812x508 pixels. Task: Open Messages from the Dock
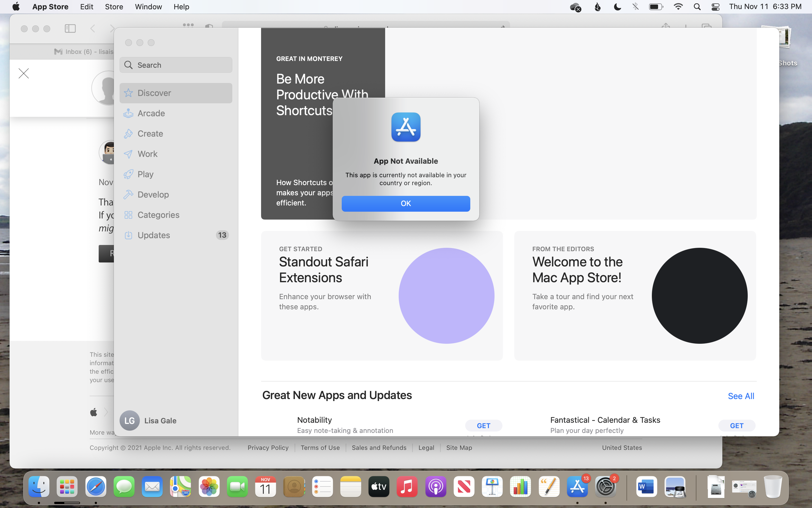click(x=124, y=487)
